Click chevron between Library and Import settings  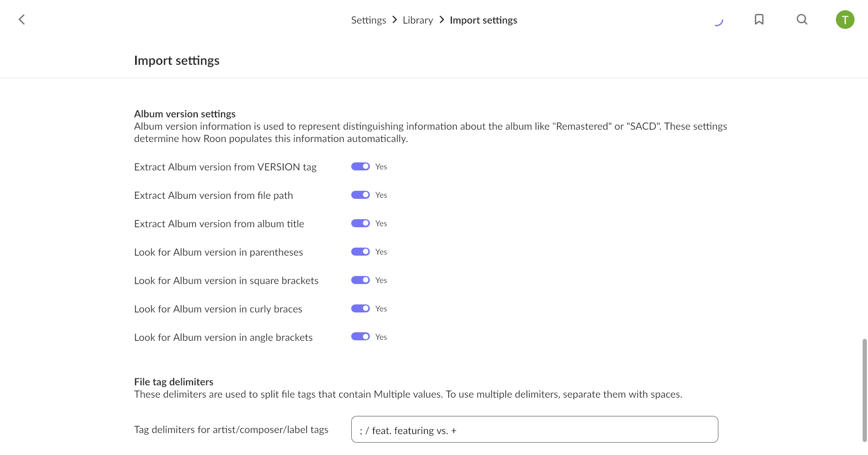click(442, 20)
